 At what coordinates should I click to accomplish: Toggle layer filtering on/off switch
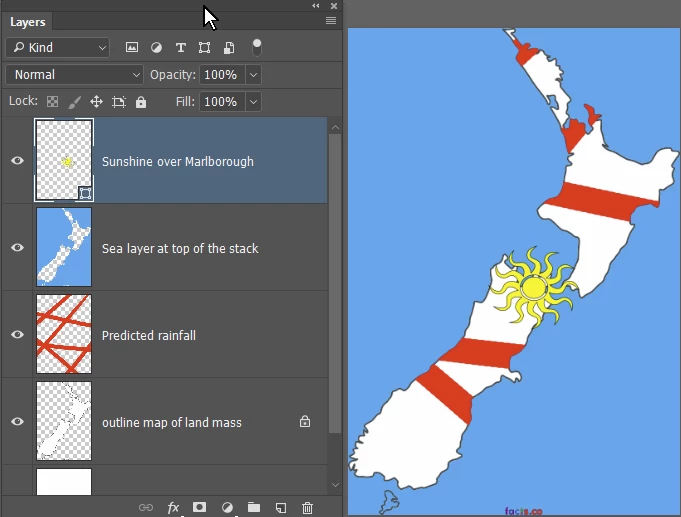257,47
